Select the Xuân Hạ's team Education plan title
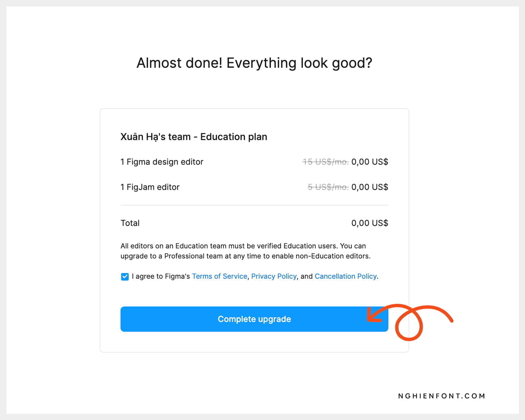 click(x=194, y=137)
